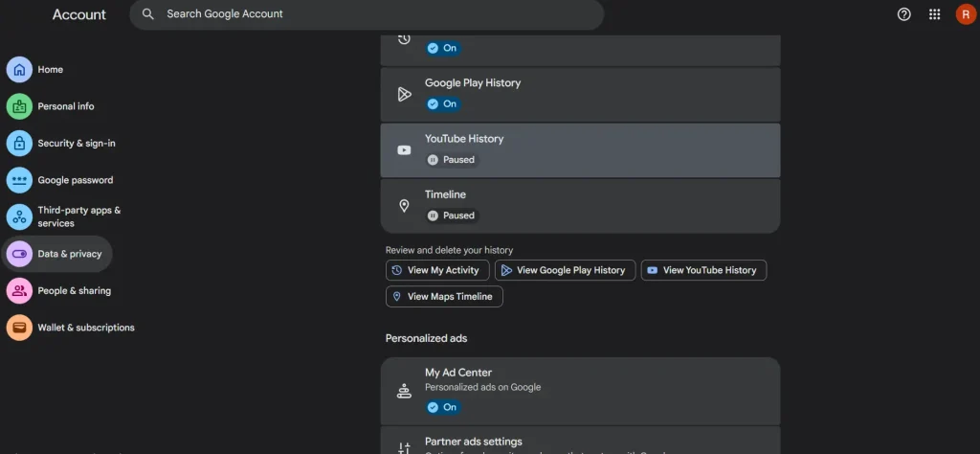Click the View My Activity button
Viewport: 980px width, 454px height.
pos(437,270)
